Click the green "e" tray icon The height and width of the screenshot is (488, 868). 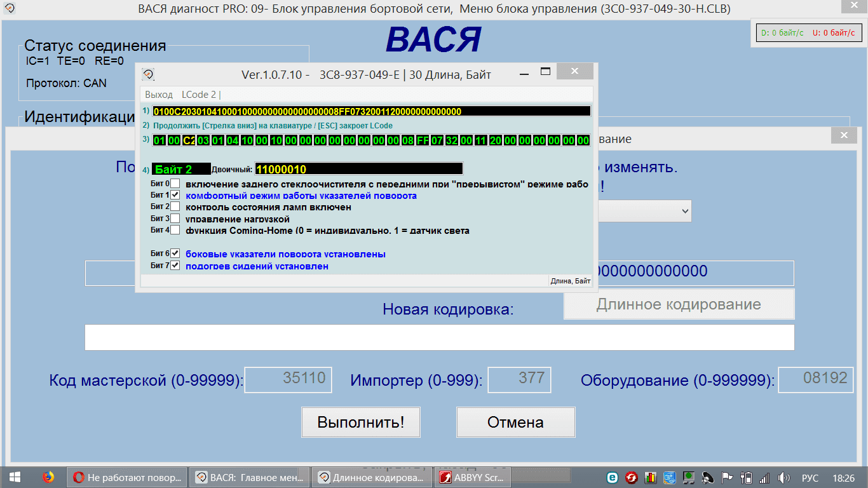click(x=613, y=478)
